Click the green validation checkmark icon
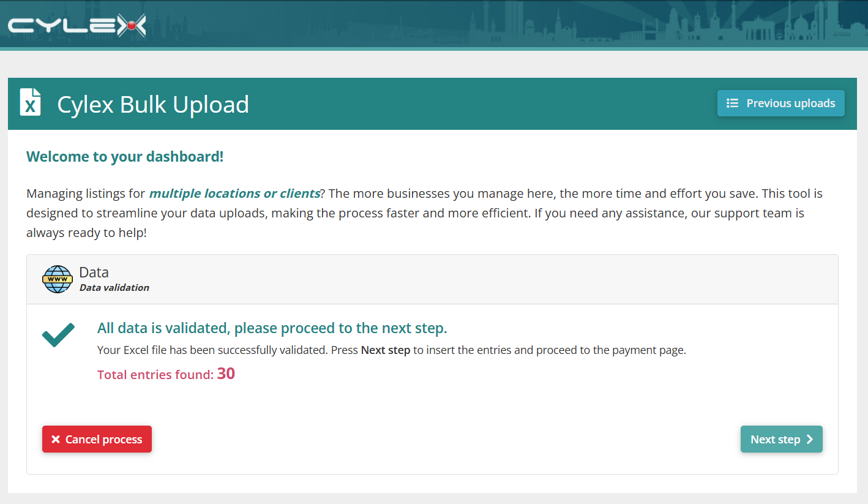The width and height of the screenshot is (868, 504). click(58, 335)
